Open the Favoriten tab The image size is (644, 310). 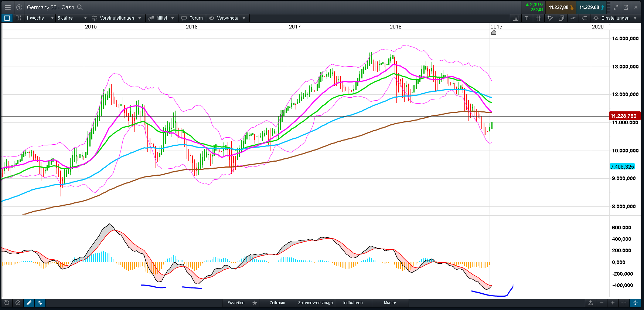(236, 303)
